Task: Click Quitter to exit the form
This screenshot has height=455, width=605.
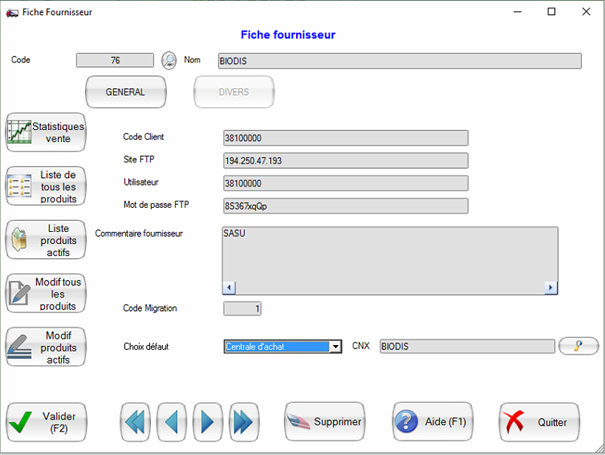Action: 540,422
